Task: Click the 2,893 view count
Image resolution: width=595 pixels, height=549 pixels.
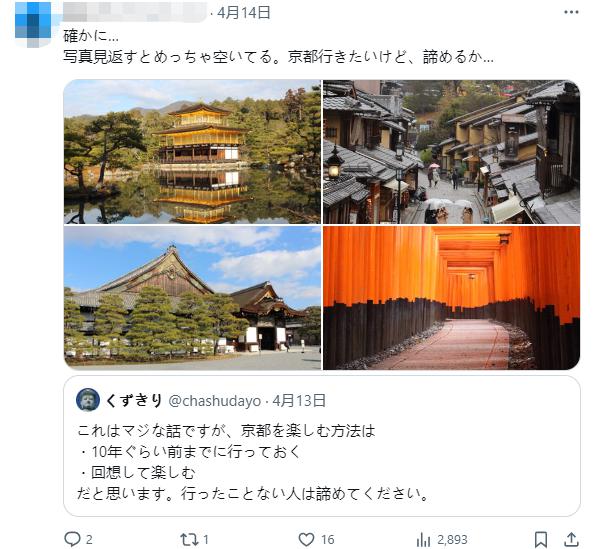Action: 452,540
